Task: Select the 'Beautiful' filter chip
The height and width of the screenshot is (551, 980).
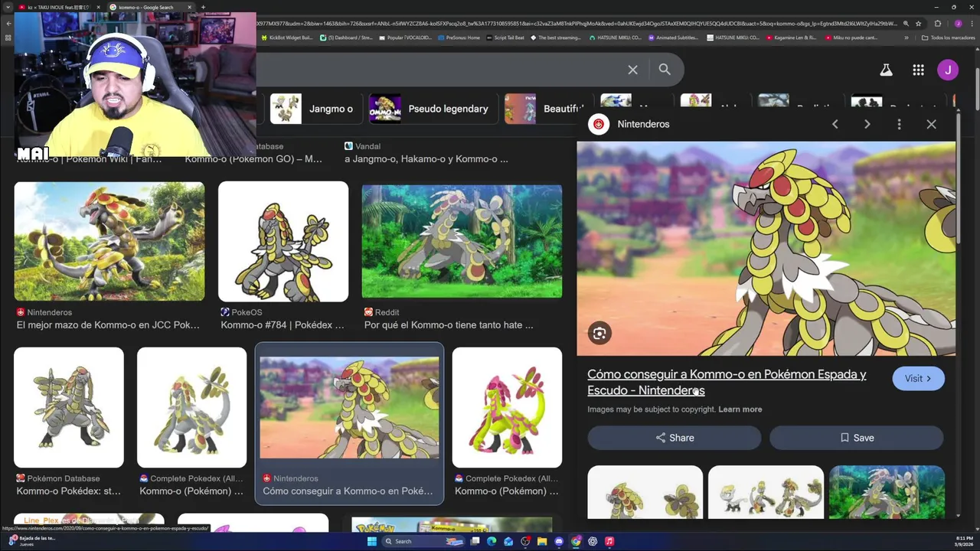Action: click(x=545, y=109)
